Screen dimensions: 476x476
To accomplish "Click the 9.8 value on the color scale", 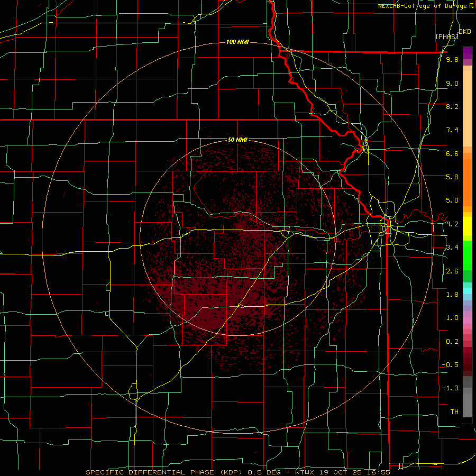I will (452, 60).
